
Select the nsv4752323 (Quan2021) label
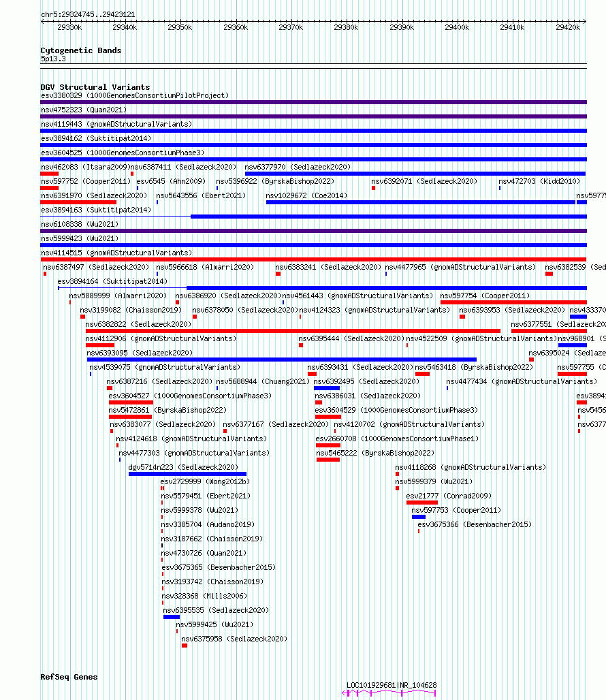(x=84, y=110)
